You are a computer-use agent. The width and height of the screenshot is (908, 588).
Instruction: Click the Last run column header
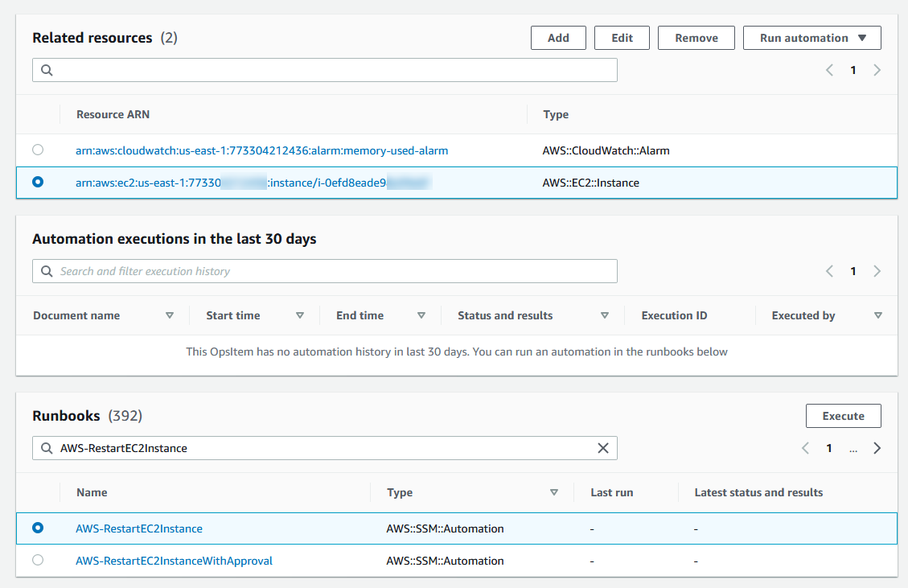click(611, 492)
